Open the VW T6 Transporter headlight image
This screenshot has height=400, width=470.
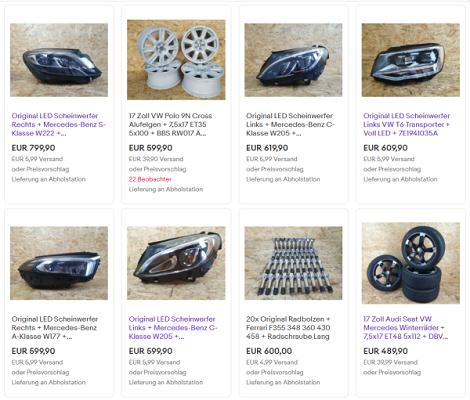(x=411, y=60)
